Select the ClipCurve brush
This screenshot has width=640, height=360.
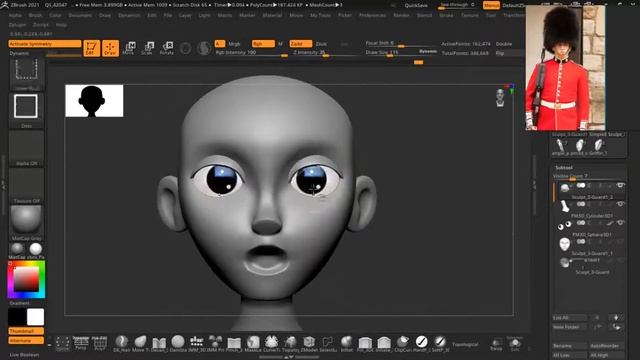(x=403, y=343)
